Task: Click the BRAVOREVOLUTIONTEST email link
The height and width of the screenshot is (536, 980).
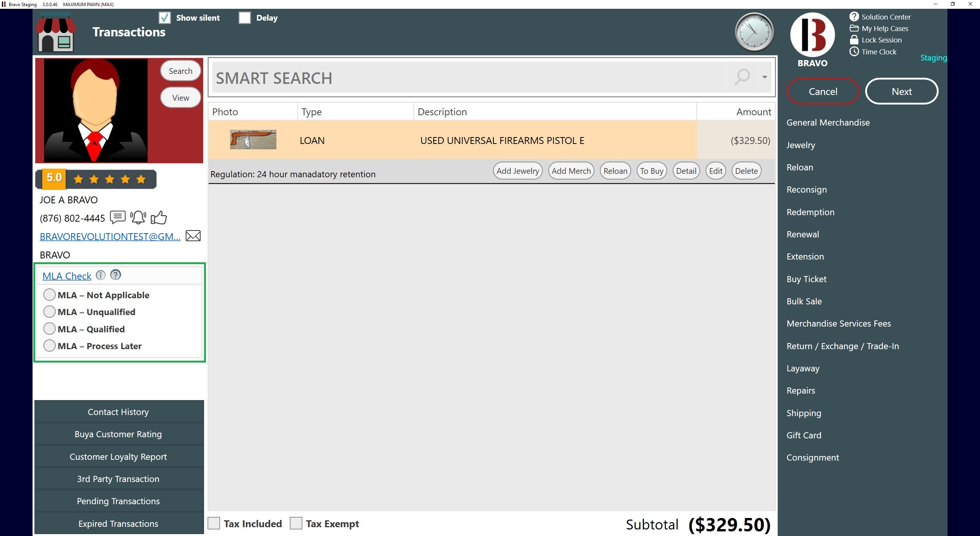Action: tap(110, 236)
